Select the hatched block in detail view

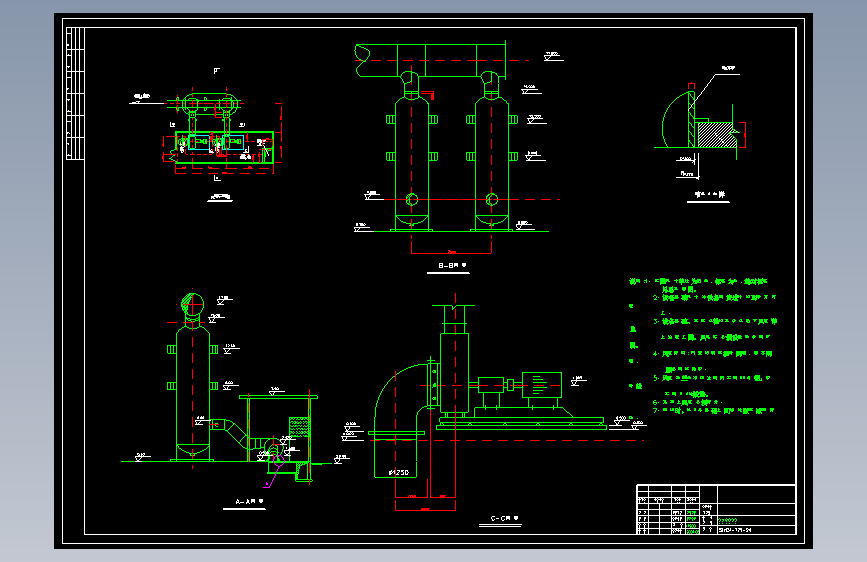coord(717,134)
